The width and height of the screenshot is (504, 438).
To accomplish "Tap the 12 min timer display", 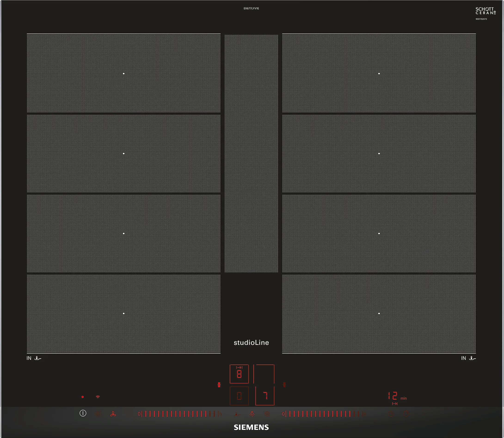I will [x=393, y=396].
